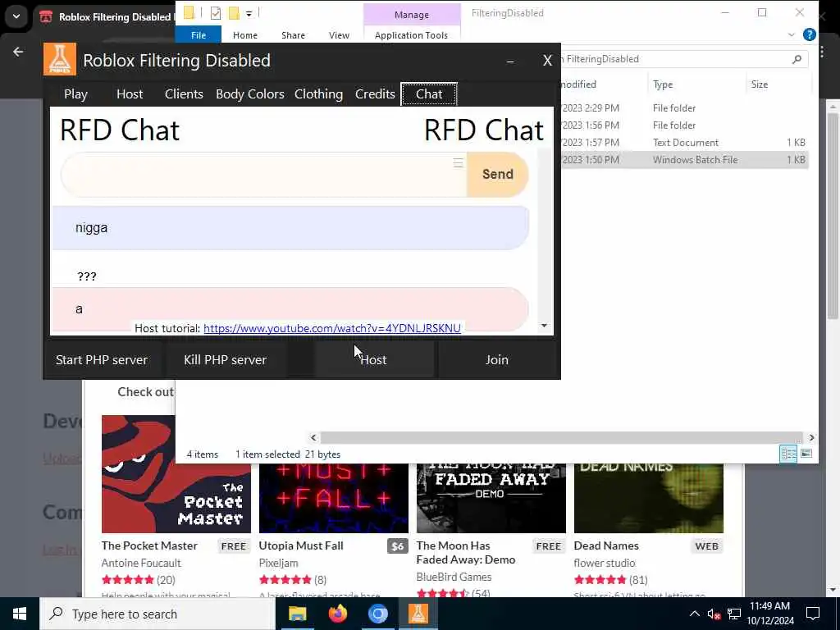Image resolution: width=840 pixels, height=630 pixels.
Task: Click the Explorer search magnifier icon
Action: 797,59
